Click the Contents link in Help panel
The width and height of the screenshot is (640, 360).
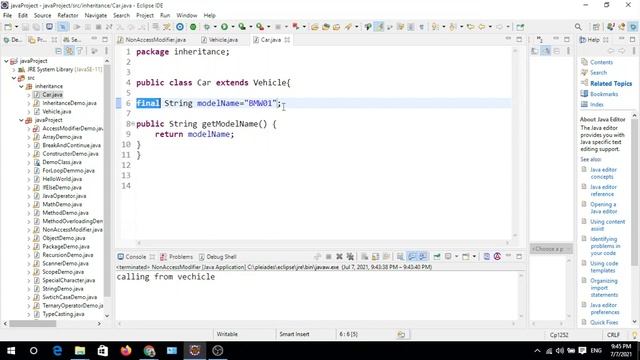601,62
